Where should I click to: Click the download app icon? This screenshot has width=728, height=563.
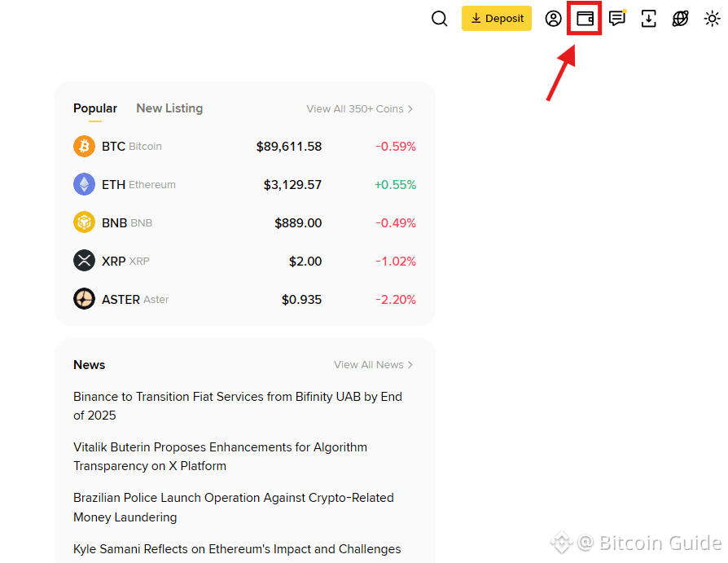[x=649, y=19]
